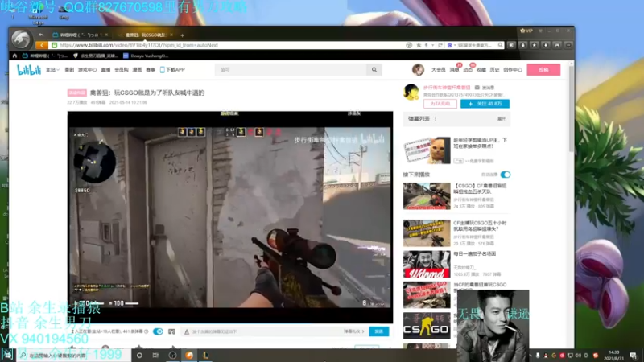This screenshot has width=644, height=362.
Task: Open the orange cat ad thumbnail
Action: point(427,150)
